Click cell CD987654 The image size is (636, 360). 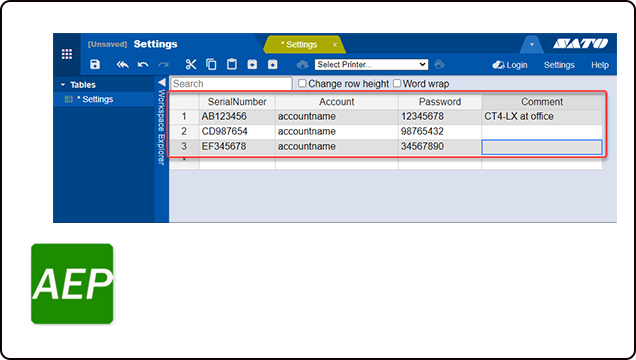pos(237,132)
